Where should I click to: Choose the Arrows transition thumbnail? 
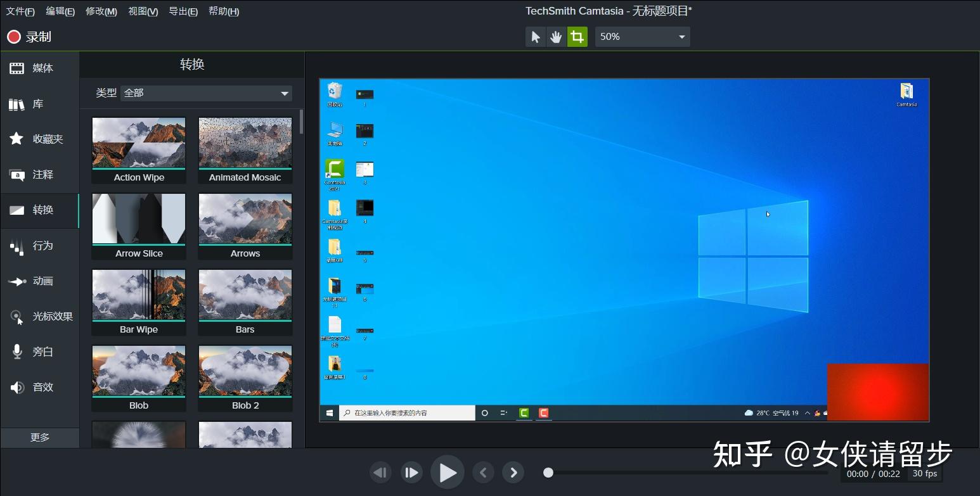click(245, 226)
